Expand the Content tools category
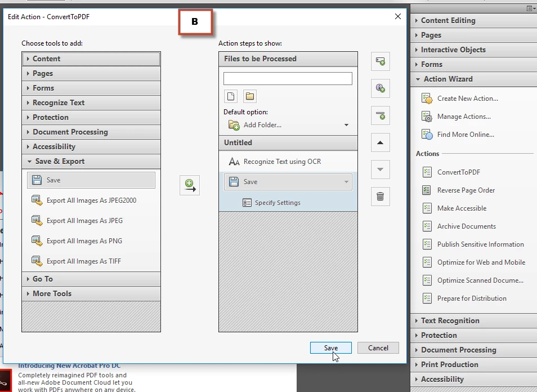537x392 pixels. (91, 59)
